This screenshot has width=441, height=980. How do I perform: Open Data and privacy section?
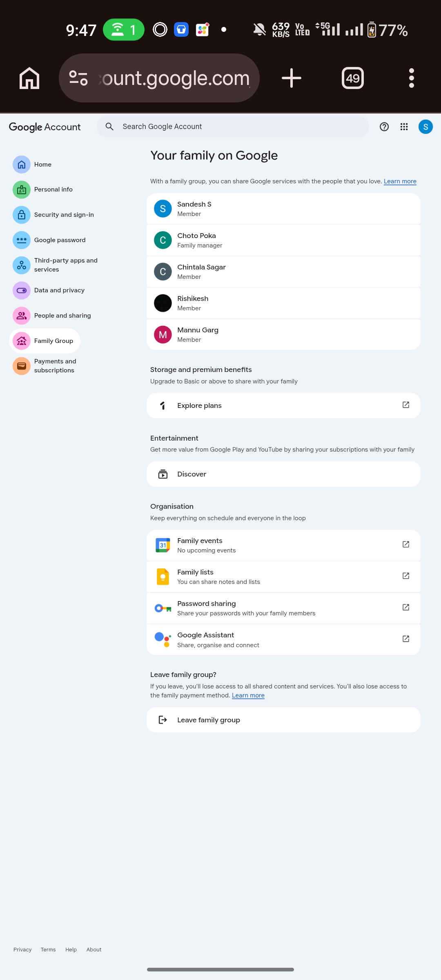59,290
